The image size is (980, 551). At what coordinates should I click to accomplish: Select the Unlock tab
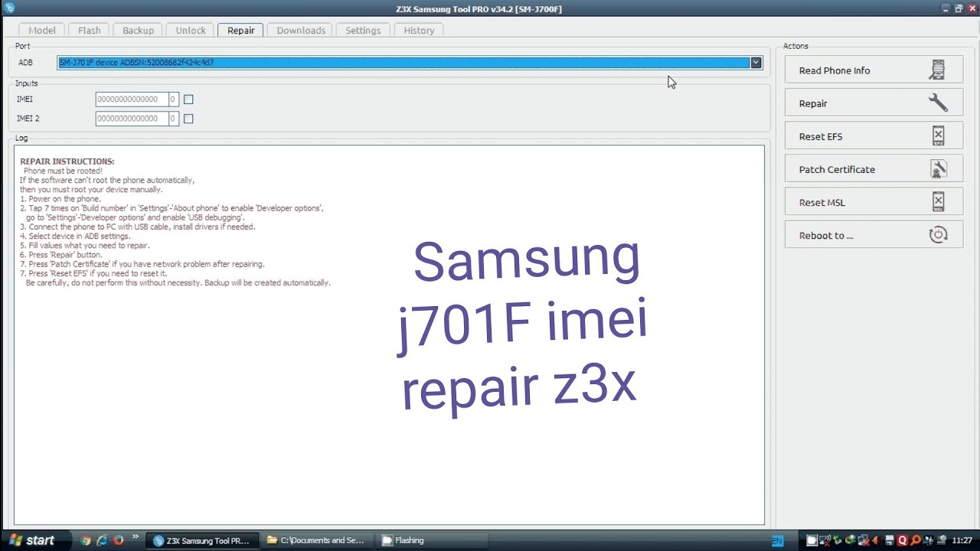(191, 31)
